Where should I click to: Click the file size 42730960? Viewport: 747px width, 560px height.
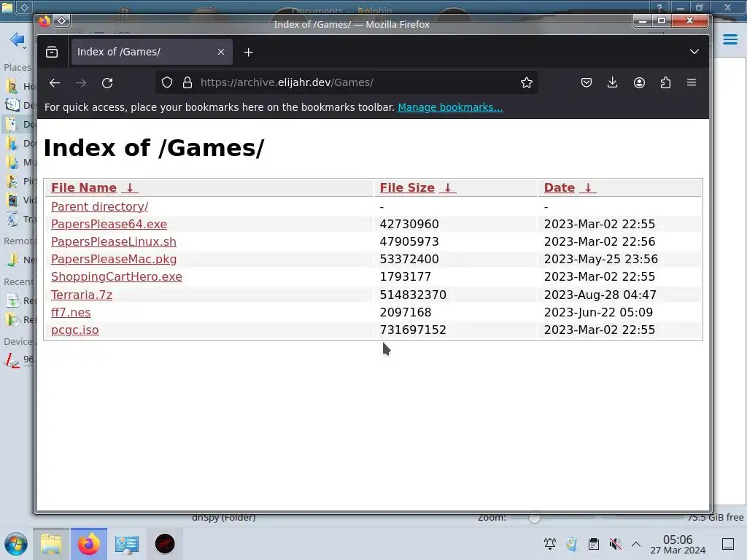pos(409,225)
